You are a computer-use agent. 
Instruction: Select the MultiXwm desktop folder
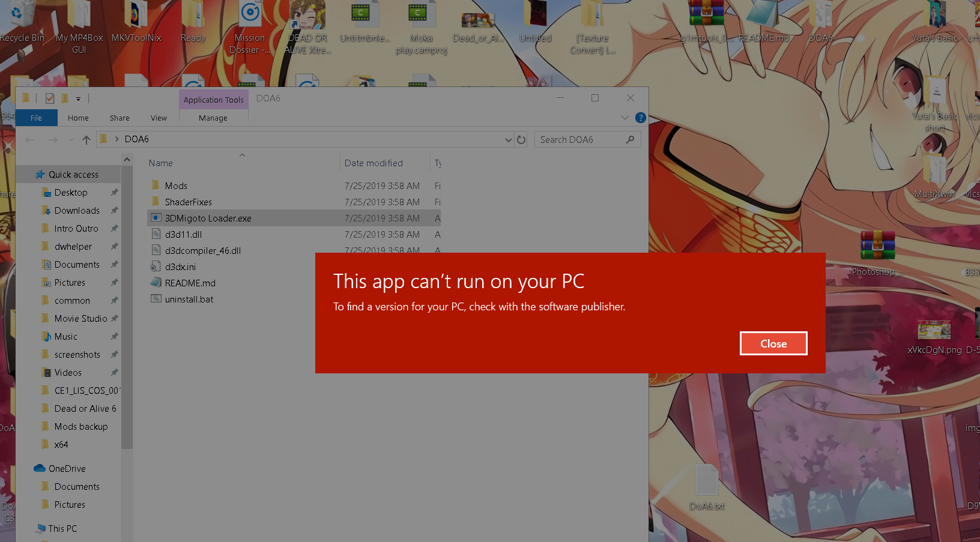click(x=934, y=176)
